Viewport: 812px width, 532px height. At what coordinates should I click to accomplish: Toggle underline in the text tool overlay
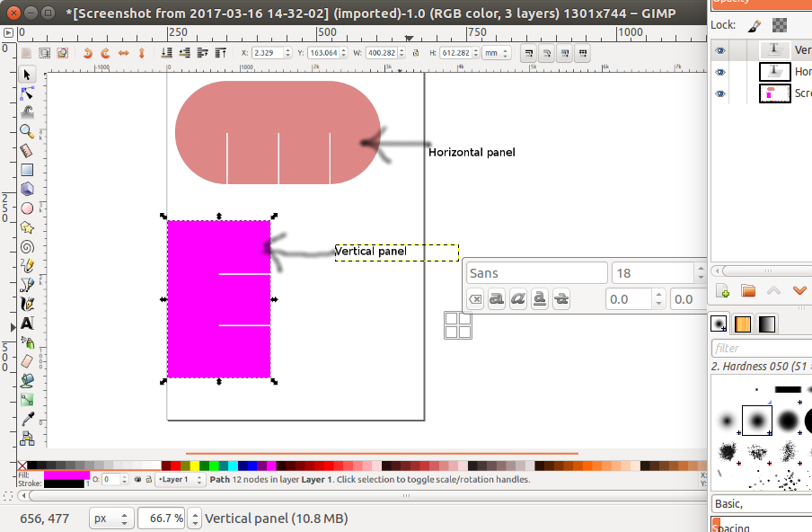pyautogui.click(x=540, y=299)
